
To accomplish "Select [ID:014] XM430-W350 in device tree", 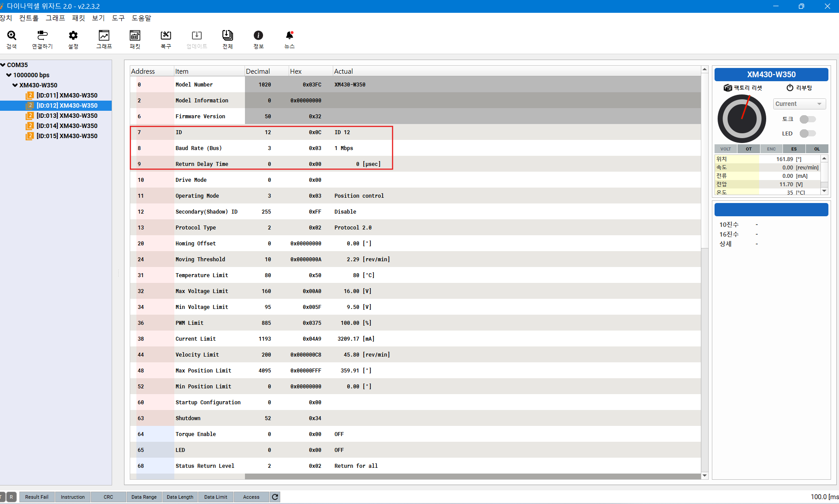I will coord(67,126).
